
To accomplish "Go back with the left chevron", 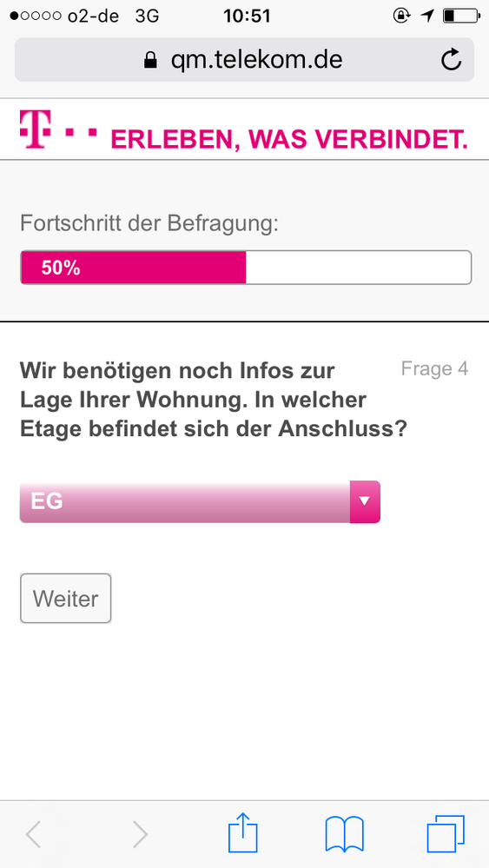I will [x=34, y=834].
